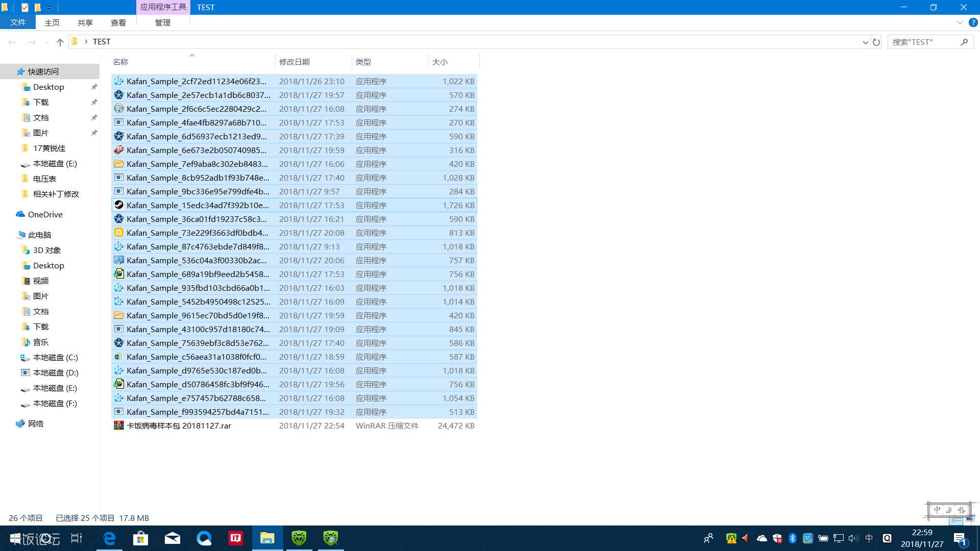Go up one folder level arrow
The width and height of the screenshot is (980, 551).
(60, 42)
